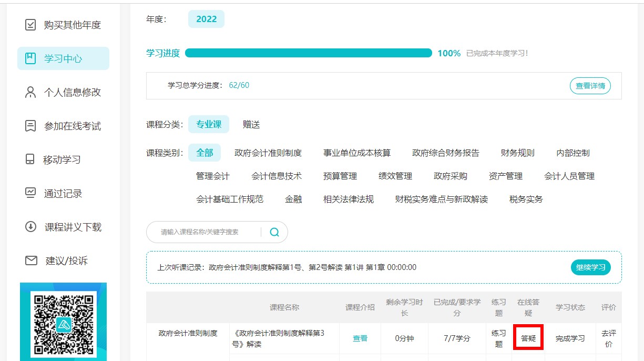This screenshot has width=644, height=361.
Task: Filter courses by 税务实务
Action: tap(526, 199)
